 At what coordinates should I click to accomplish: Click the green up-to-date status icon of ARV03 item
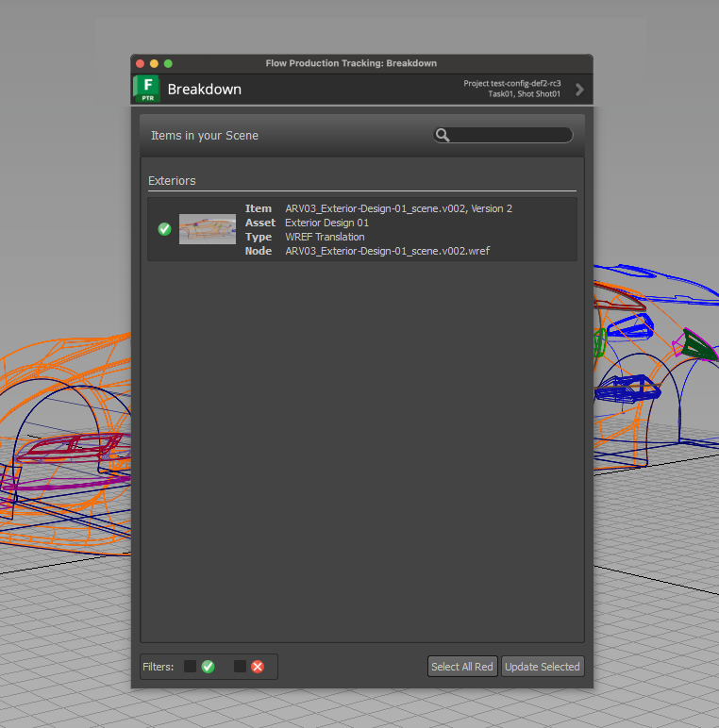coord(164,229)
